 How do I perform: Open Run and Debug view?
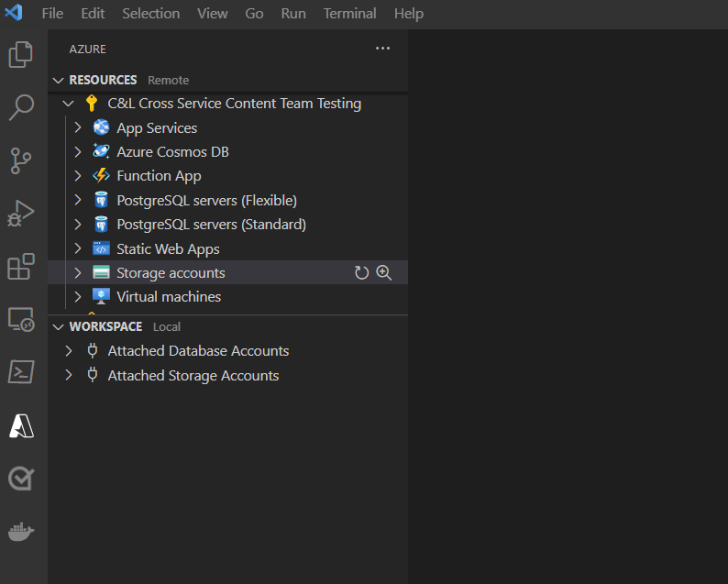point(21,214)
